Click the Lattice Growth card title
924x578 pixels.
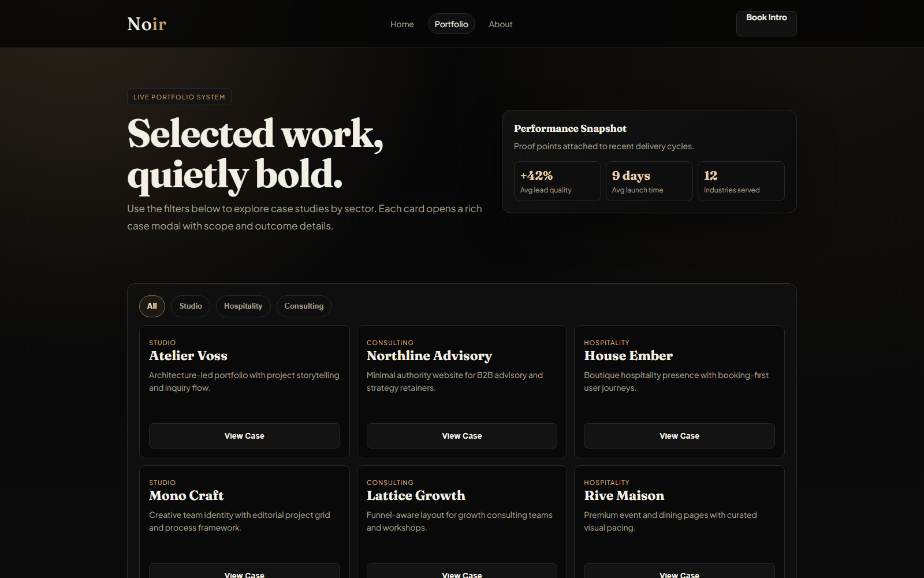pyautogui.click(x=416, y=495)
